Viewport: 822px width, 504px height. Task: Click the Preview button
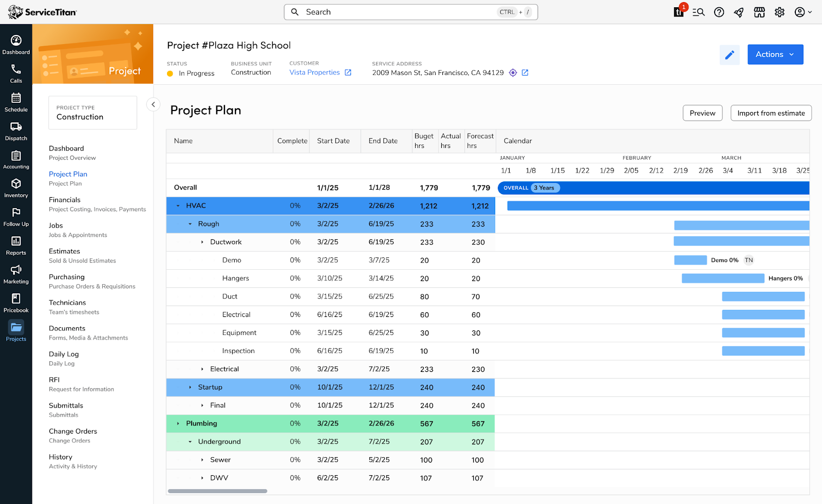pos(702,113)
